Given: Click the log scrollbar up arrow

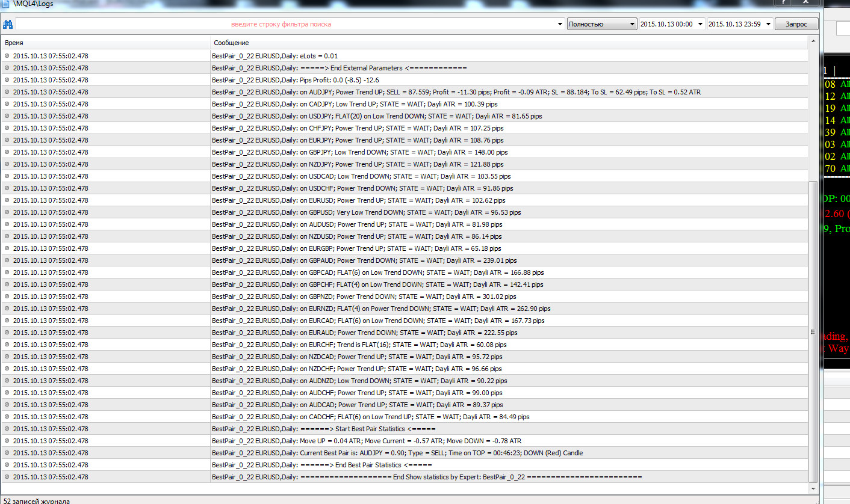Looking at the screenshot, I should [x=813, y=41].
